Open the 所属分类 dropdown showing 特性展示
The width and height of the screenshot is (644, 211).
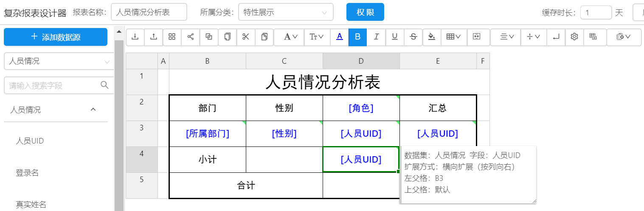(x=285, y=12)
